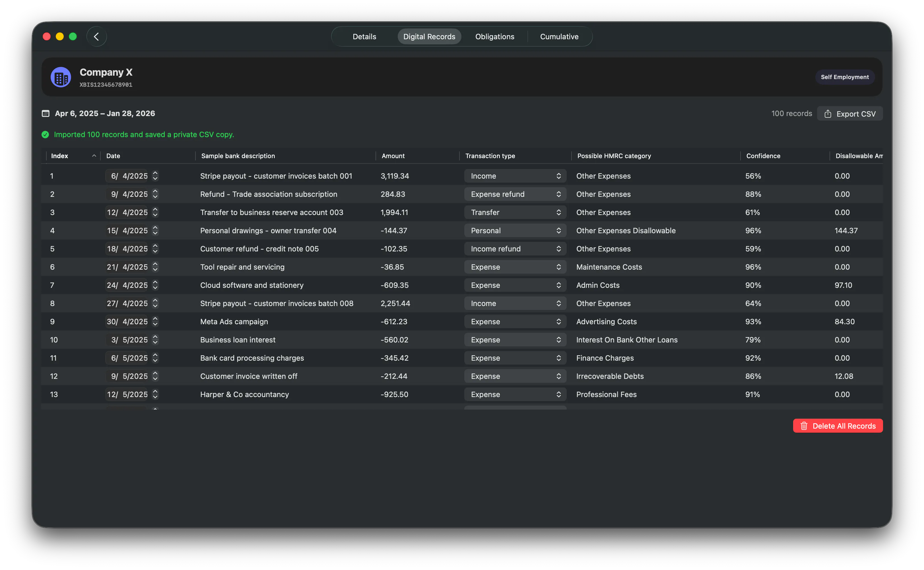Open Income refund transaction type dropdown

point(515,249)
